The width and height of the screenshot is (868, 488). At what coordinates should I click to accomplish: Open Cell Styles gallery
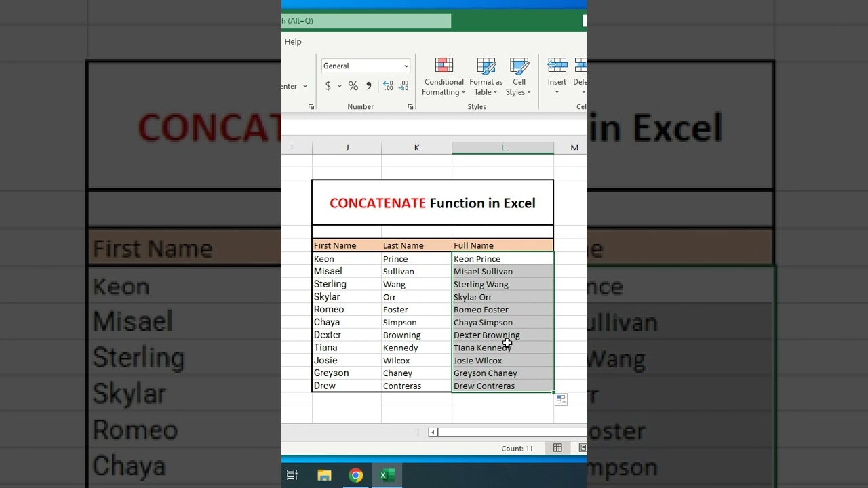pyautogui.click(x=519, y=77)
